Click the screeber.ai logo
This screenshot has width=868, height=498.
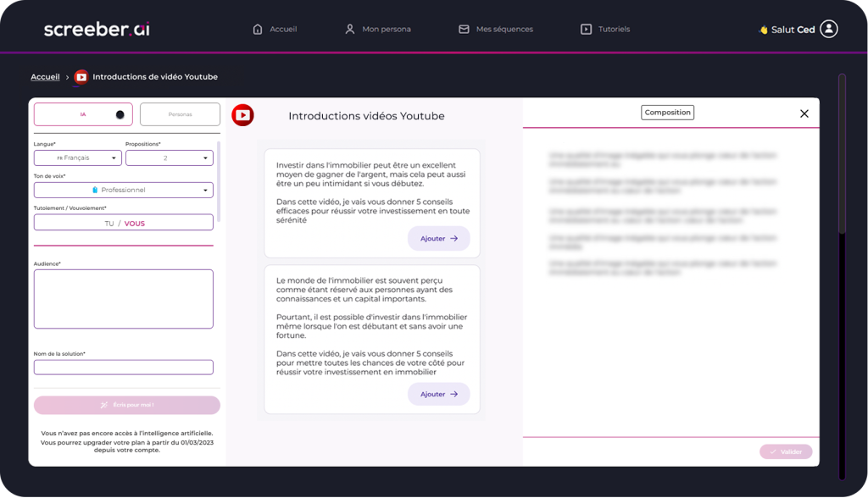click(x=97, y=29)
